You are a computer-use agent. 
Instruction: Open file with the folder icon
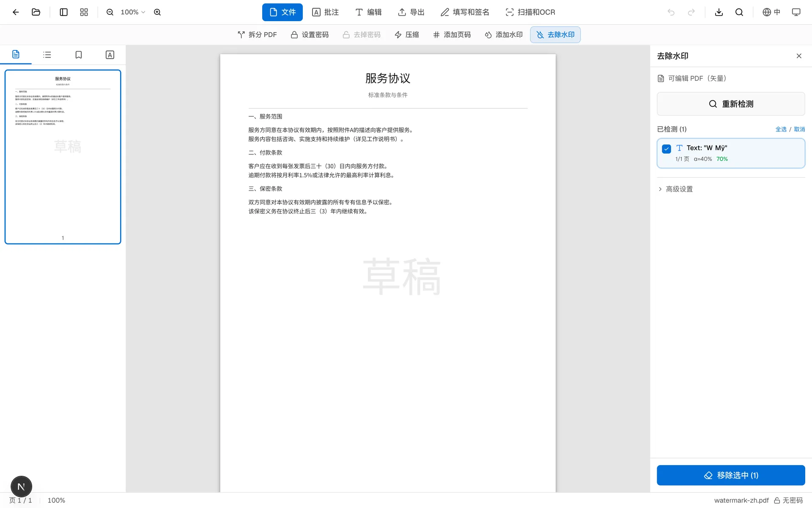coord(36,12)
